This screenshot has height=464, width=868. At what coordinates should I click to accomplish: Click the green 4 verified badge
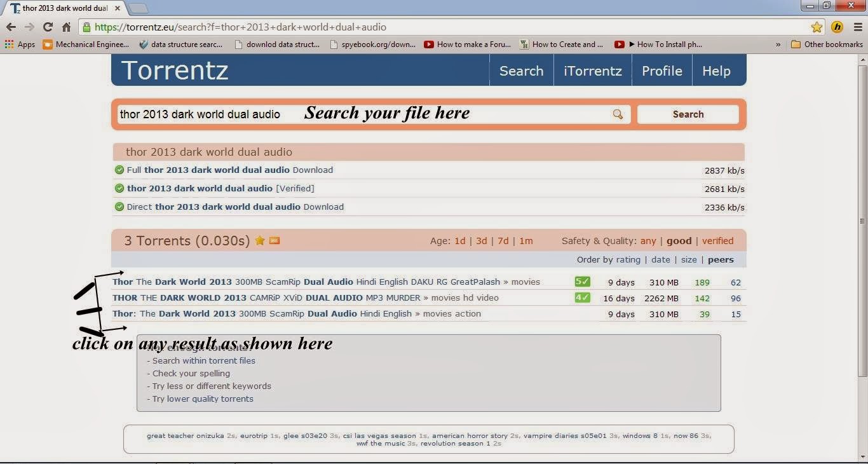(x=583, y=297)
